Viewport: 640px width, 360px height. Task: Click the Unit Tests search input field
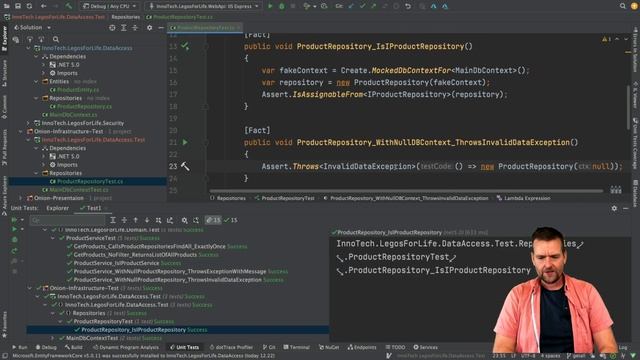[67, 220]
